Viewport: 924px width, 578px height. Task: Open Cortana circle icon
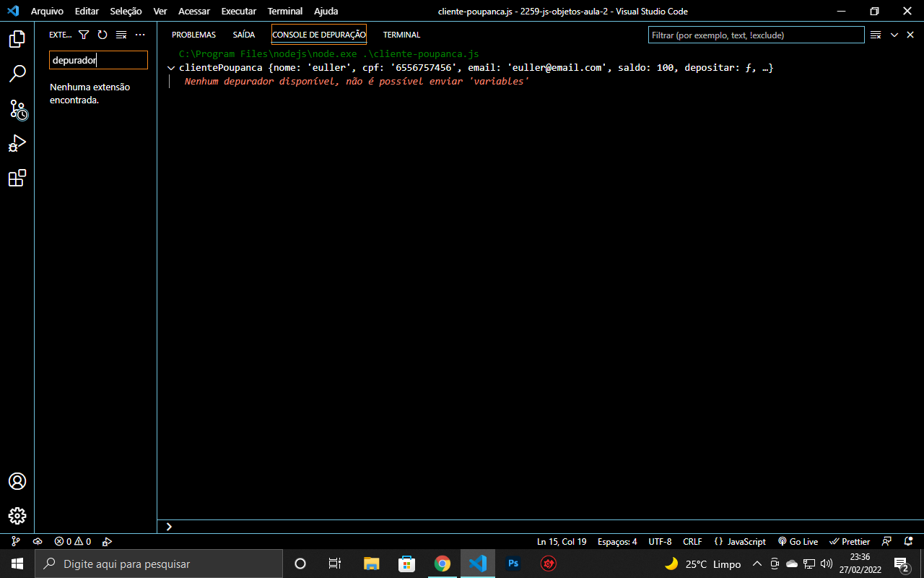pos(300,564)
